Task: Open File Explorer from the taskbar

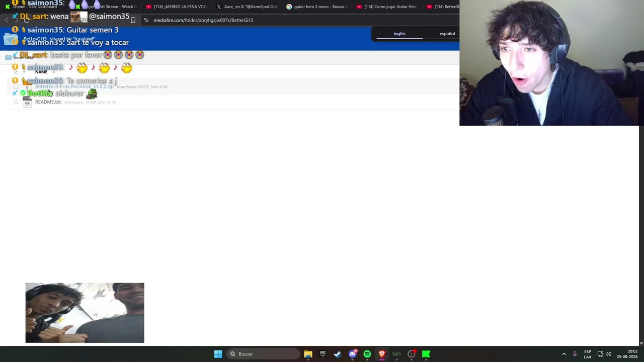Action: click(308, 354)
